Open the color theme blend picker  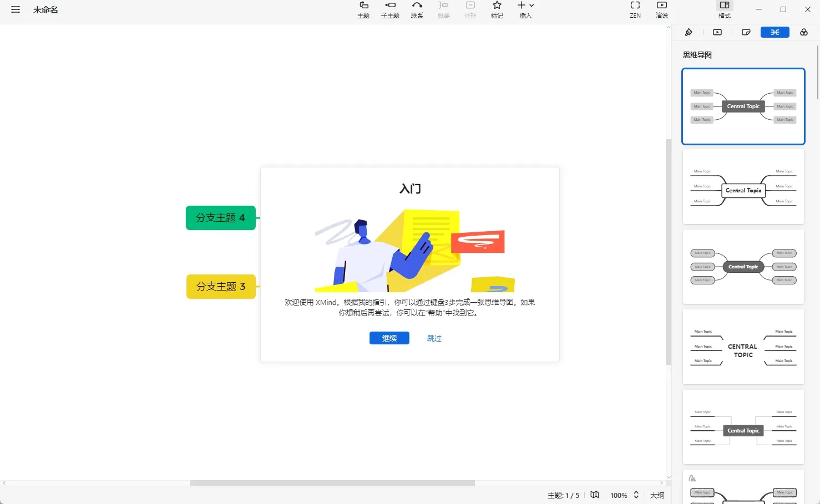pyautogui.click(x=803, y=32)
